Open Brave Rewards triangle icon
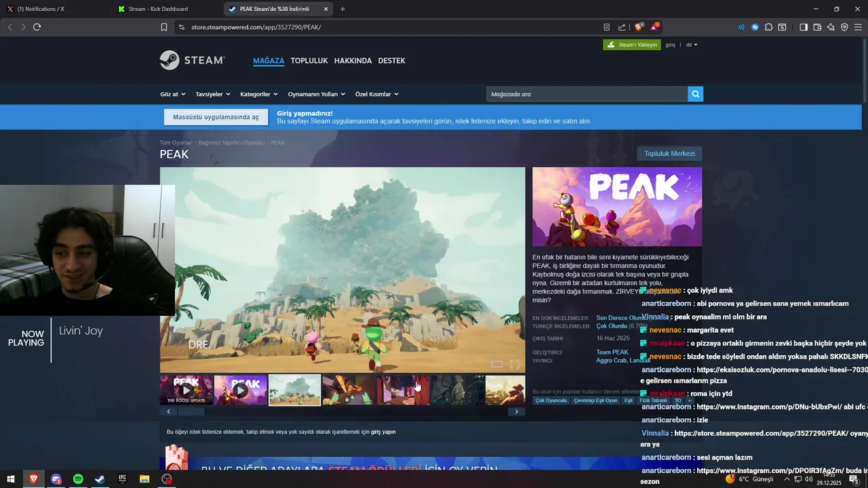Image resolution: width=868 pixels, height=488 pixels. [x=654, y=27]
